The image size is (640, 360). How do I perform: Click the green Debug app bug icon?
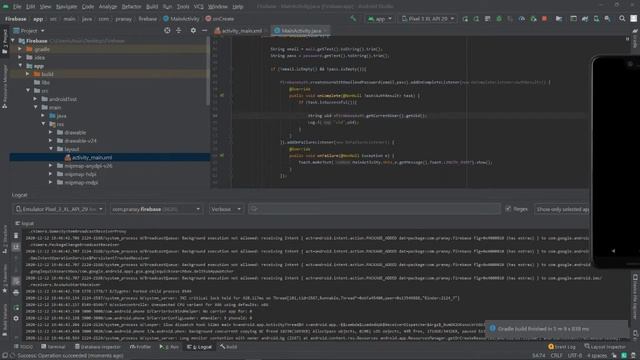coord(499,19)
